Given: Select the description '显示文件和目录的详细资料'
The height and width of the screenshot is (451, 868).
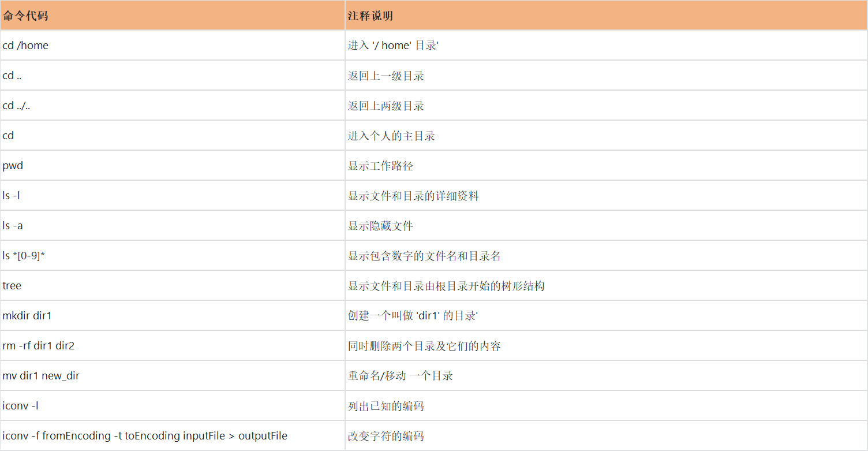Looking at the screenshot, I should tap(413, 196).
